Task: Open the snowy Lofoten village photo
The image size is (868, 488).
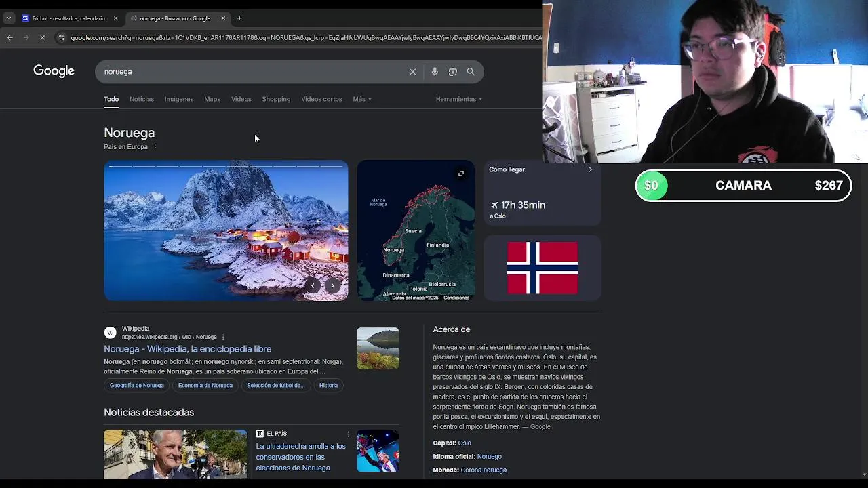Action: tap(226, 230)
